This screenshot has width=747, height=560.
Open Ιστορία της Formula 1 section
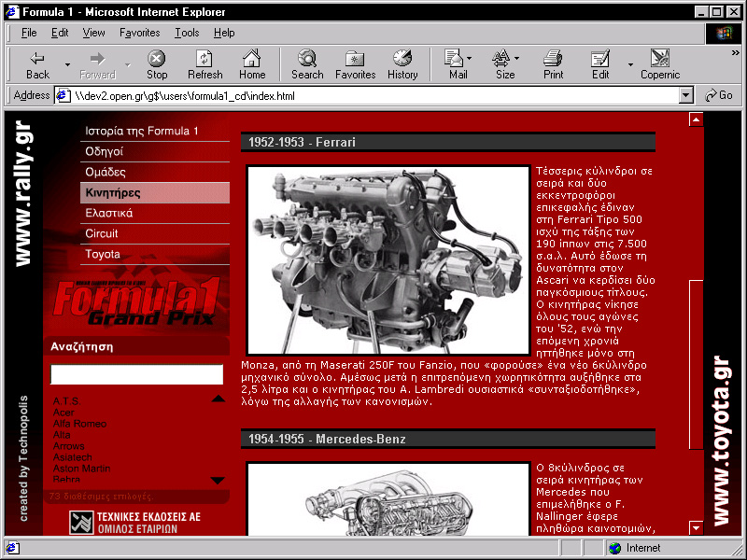point(155,131)
